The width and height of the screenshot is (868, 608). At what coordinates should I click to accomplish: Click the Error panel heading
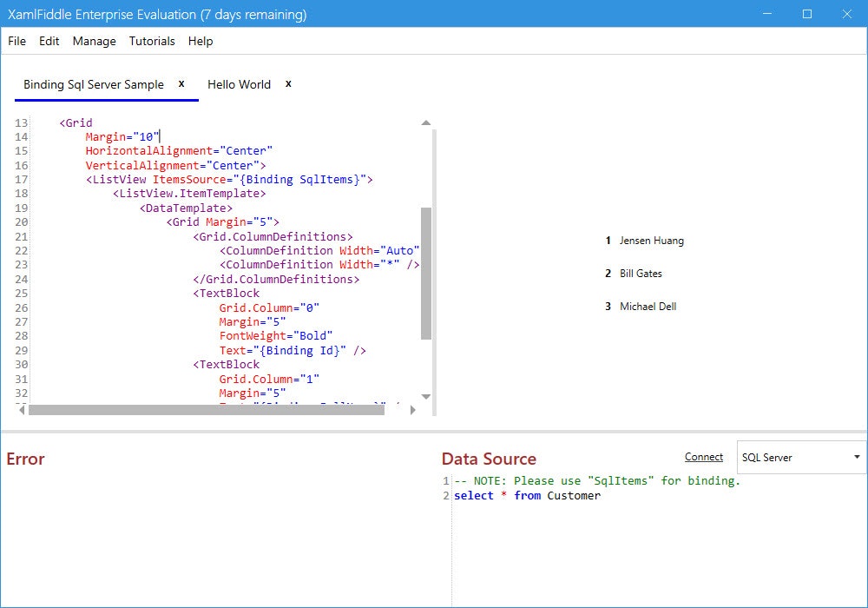click(25, 459)
